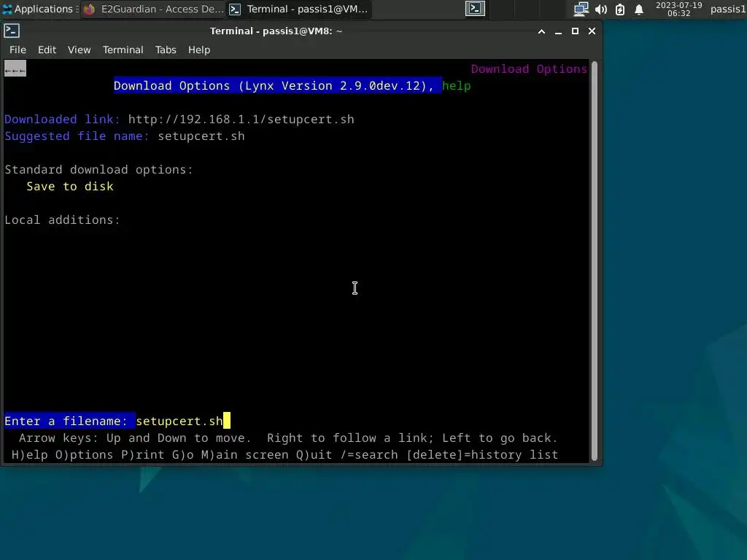Click the suggested file name setupcert.sh
This screenshot has width=747, height=560.
[201, 136]
